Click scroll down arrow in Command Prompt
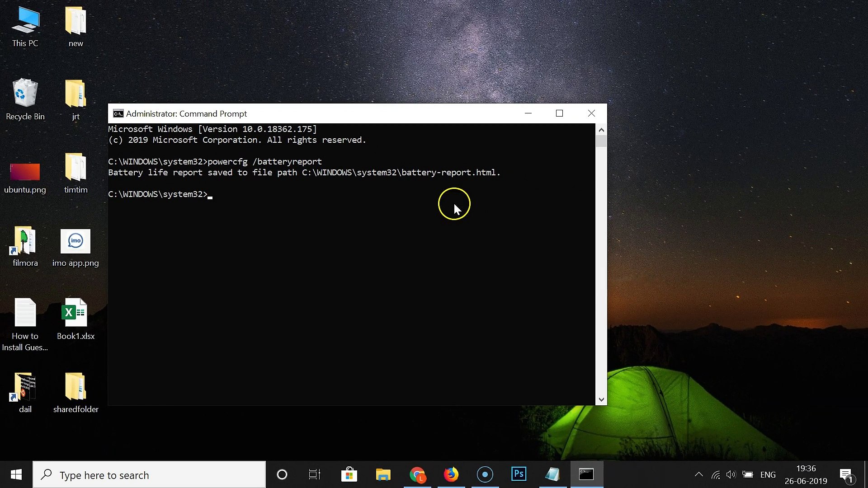The image size is (868, 488). coord(601,399)
